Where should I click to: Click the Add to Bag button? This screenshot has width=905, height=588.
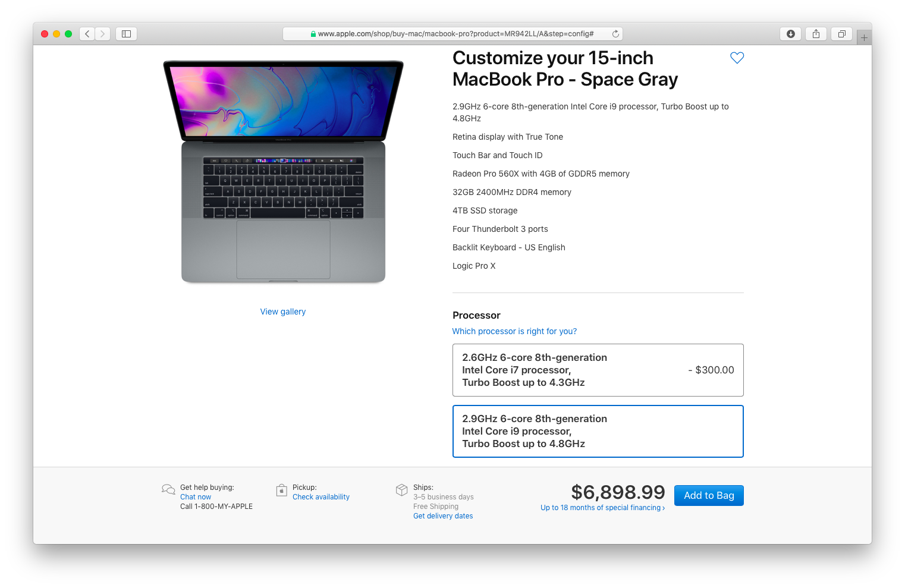click(x=709, y=495)
